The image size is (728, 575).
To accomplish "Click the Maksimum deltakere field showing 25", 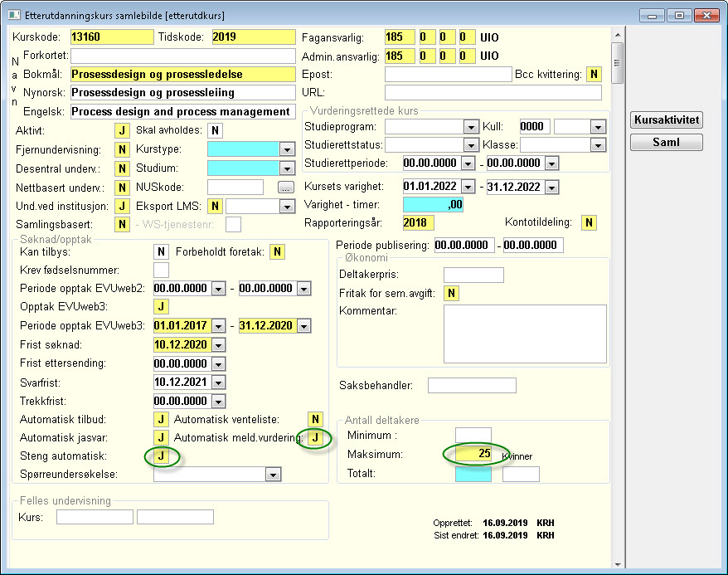I will tap(473, 454).
